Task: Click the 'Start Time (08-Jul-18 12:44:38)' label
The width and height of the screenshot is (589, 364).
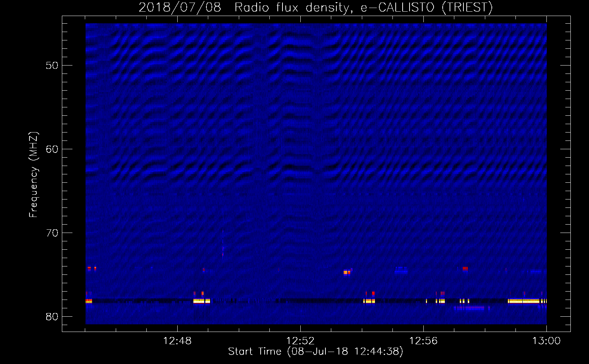Action: pos(316,352)
